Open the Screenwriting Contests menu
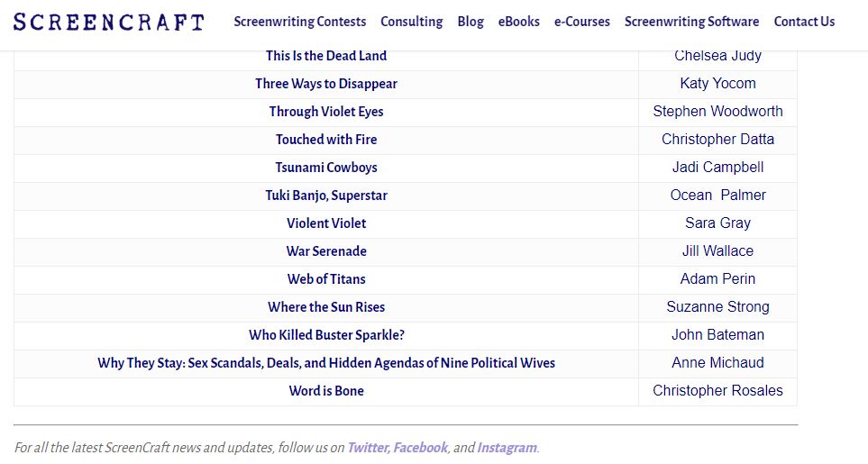Screen dimensions: 868x464 click(x=300, y=22)
